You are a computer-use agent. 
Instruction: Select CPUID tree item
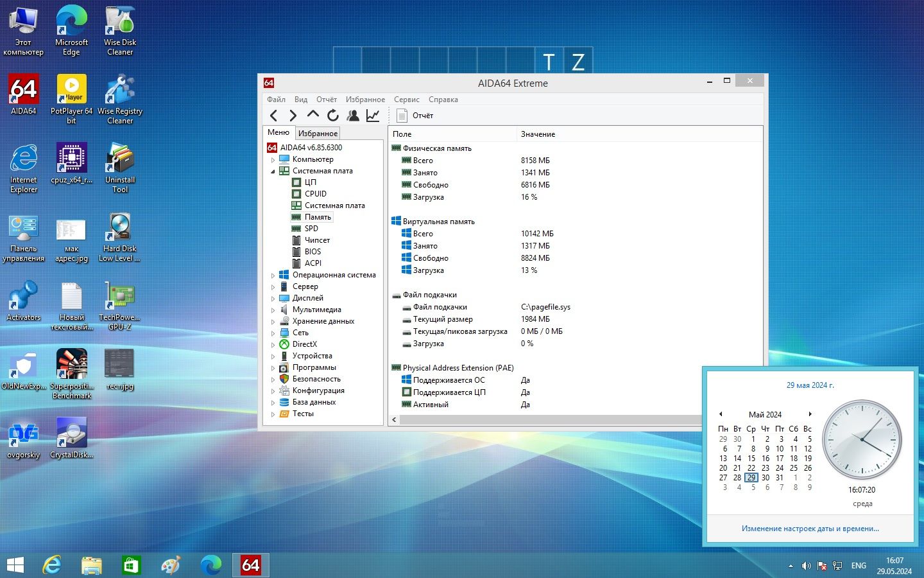(x=316, y=194)
